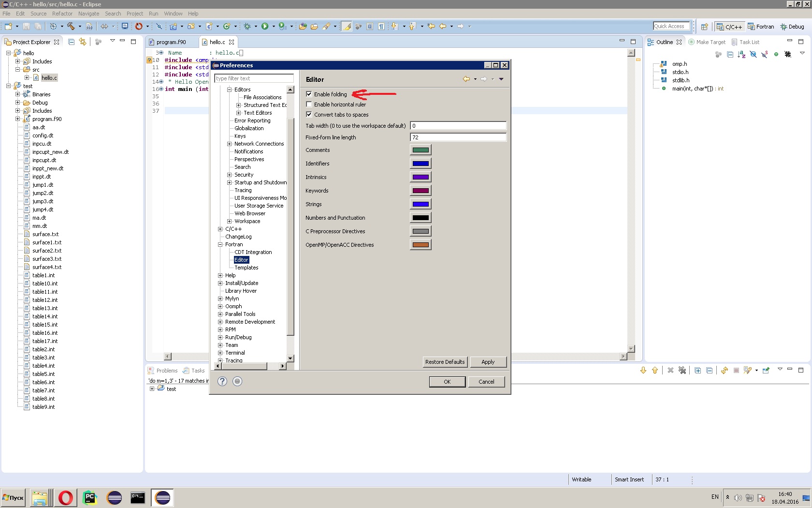Click the help question mark icon in Preferences
This screenshot has width=812, height=508.
(x=222, y=381)
